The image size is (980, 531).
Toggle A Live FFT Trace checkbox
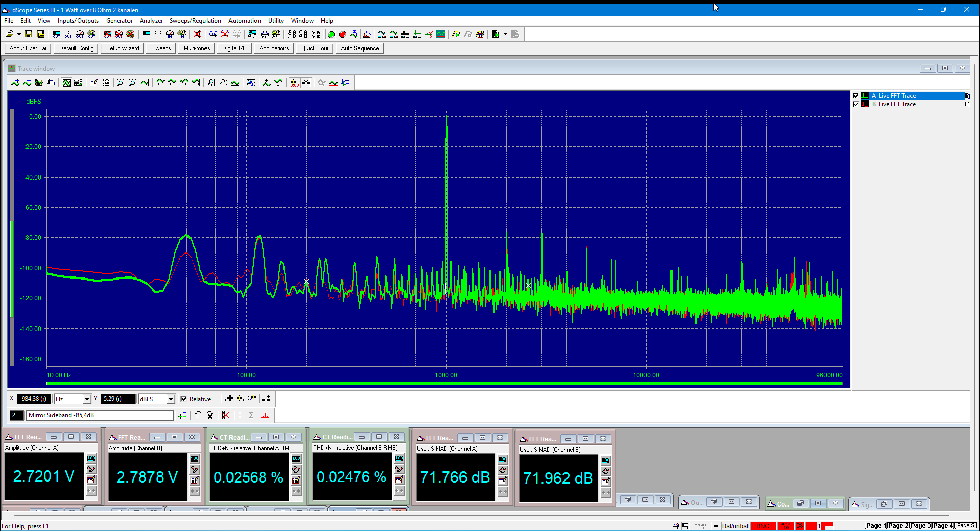click(x=856, y=96)
